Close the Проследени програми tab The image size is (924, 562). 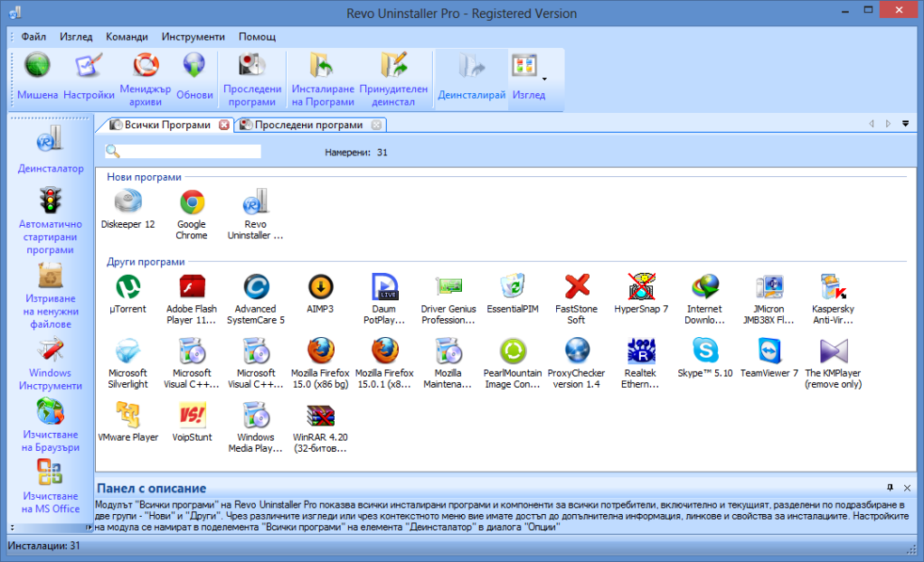(x=376, y=125)
